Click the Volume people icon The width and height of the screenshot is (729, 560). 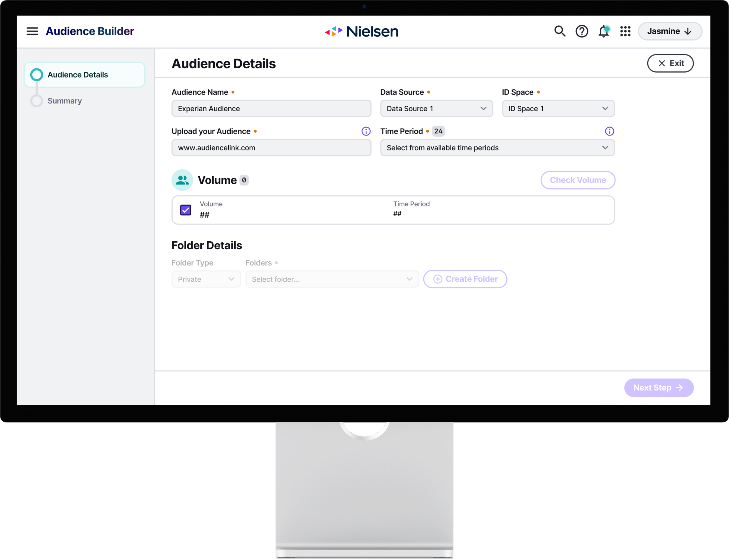pyautogui.click(x=182, y=180)
